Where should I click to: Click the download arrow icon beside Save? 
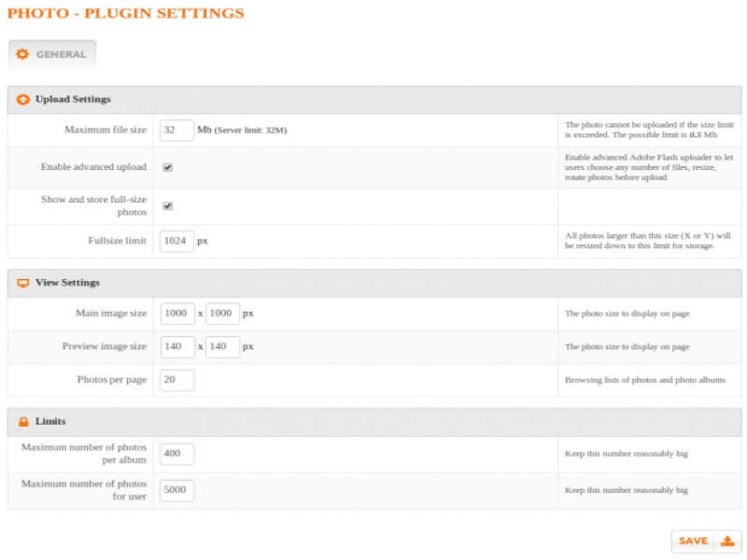[728, 541]
